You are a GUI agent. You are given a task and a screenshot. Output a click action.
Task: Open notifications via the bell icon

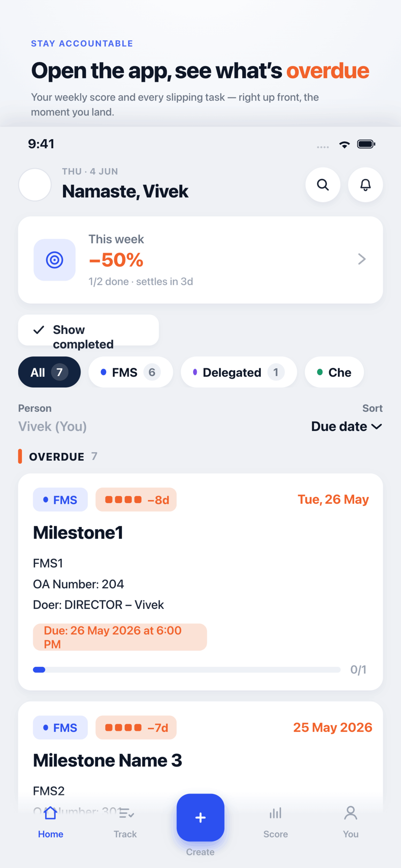[365, 185]
